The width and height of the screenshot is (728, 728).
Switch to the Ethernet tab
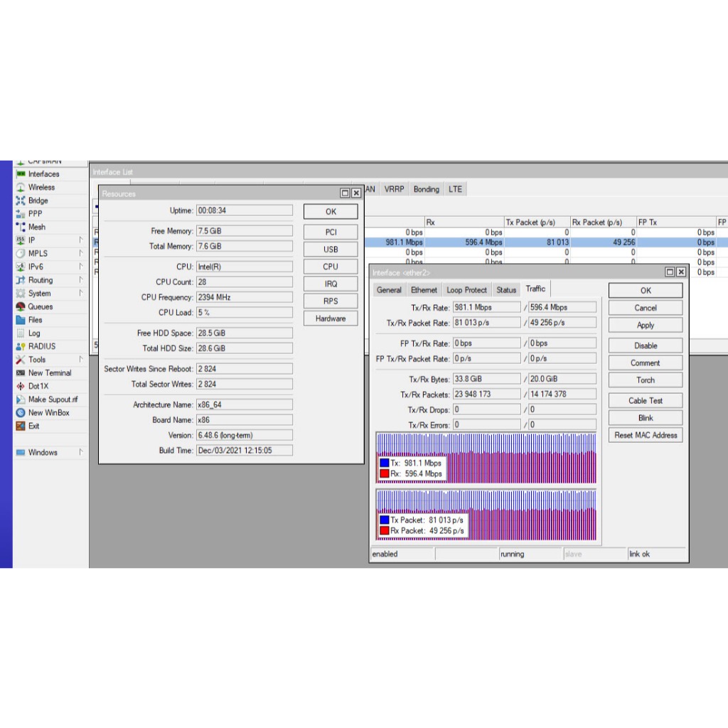tap(424, 290)
